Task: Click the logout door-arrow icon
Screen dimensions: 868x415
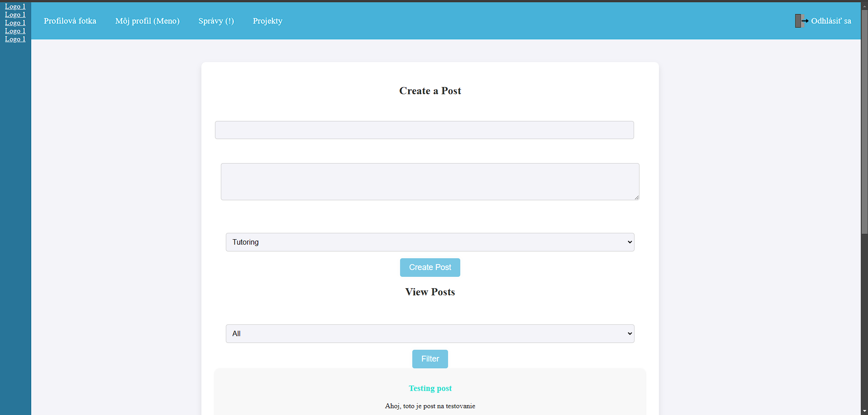Action: click(801, 21)
